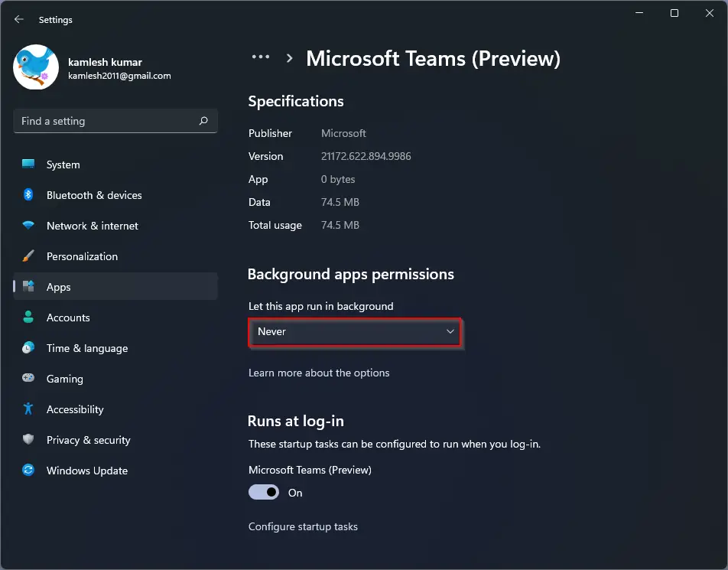This screenshot has height=570, width=728.
Task: Select Privacy & security
Action: (115, 441)
